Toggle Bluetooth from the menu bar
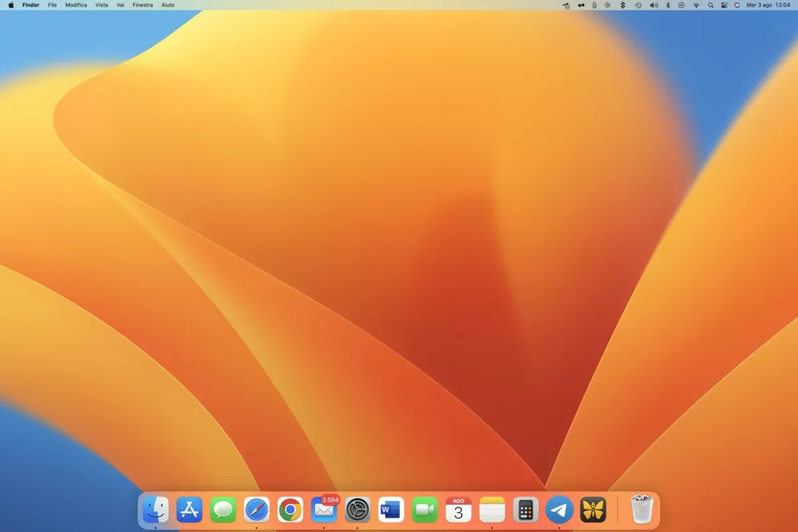The height and width of the screenshot is (532, 798). click(x=667, y=5)
